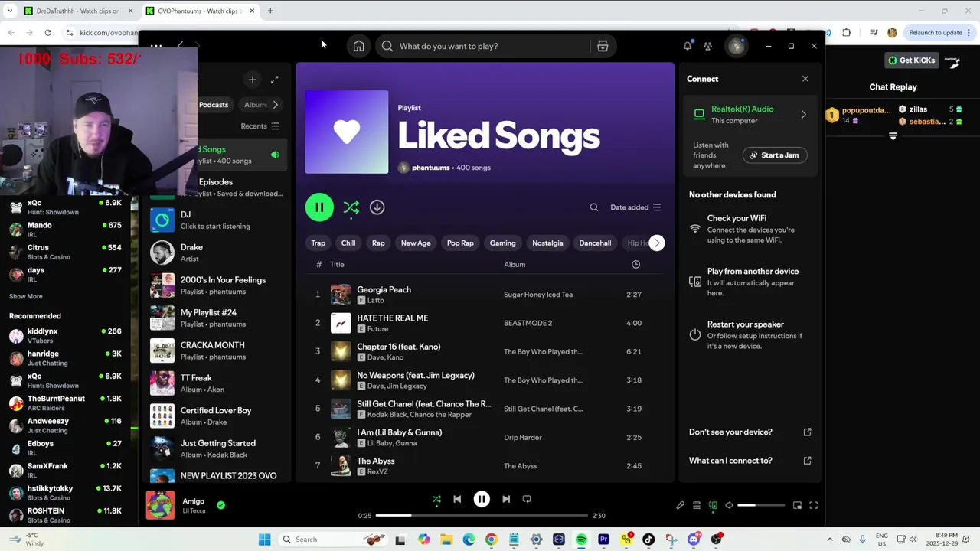980x551 pixels.
Task: Adjust the Spotify volume slider
Action: [760, 505]
